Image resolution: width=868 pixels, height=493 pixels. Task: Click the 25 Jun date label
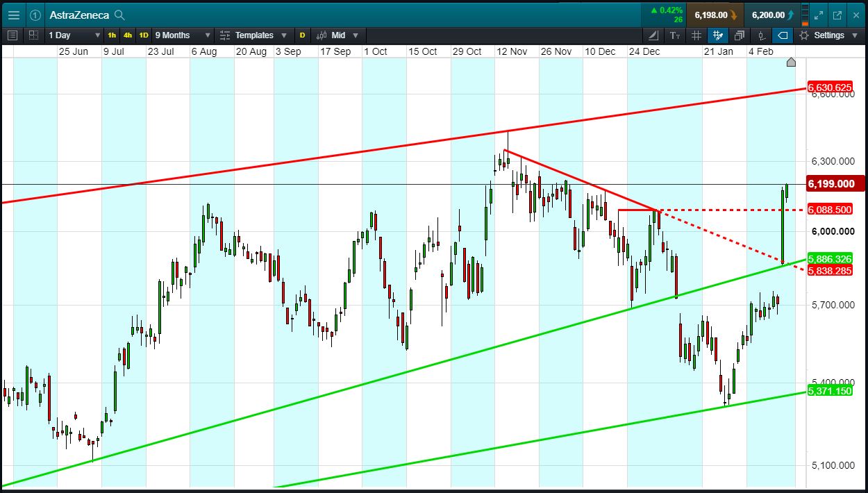[73, 51]
